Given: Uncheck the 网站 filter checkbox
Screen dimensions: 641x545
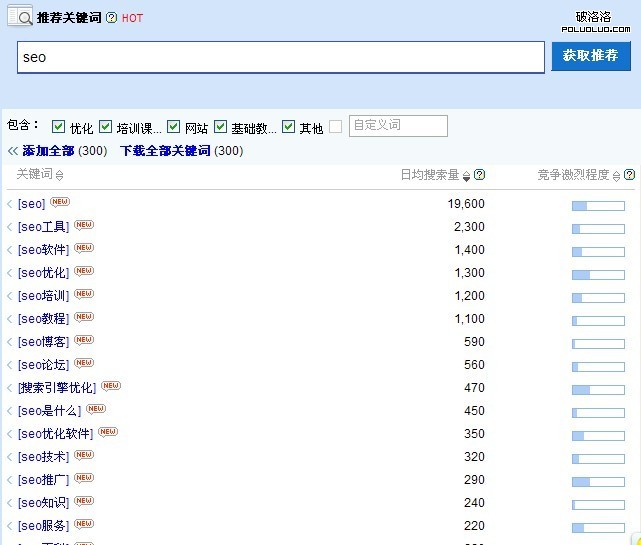Looking at the screenshot, I should pos(174,127).
